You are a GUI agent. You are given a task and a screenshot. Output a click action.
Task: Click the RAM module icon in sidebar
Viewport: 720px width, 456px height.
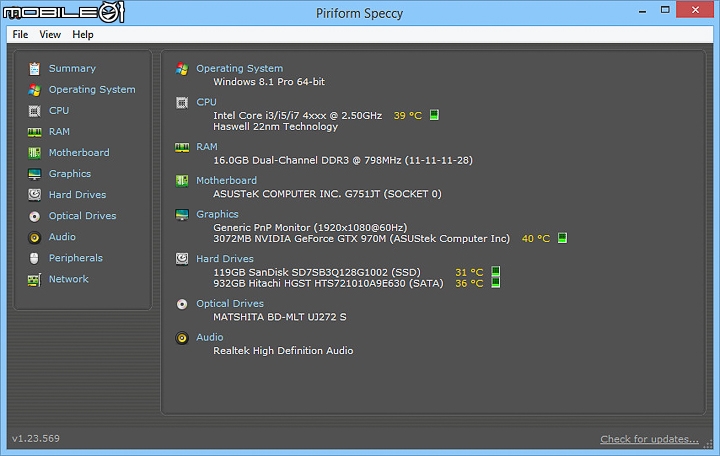click(x=34, y=132)
